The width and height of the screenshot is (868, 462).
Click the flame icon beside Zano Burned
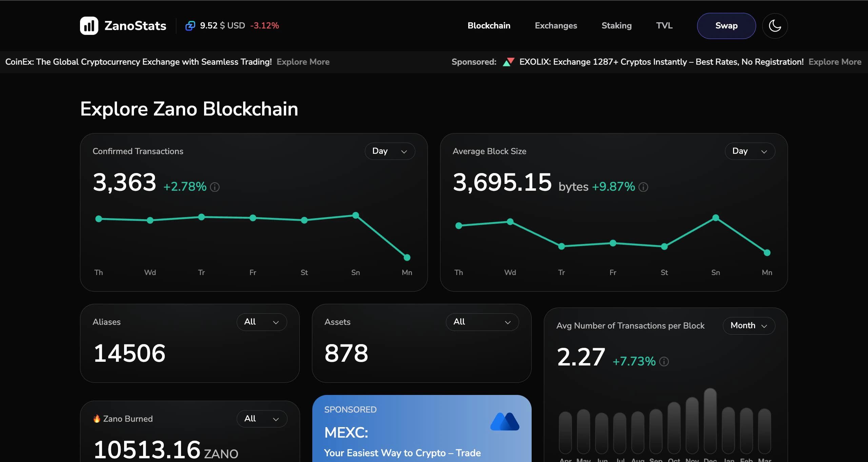97,419
